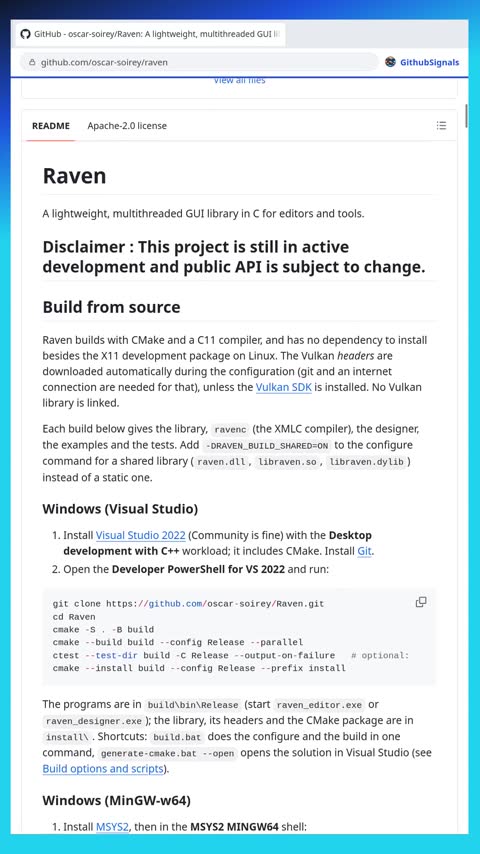Click the page's vertical scrollbar thumb
Viewport: 480px width, 854px height.
[x=466, y=115]
